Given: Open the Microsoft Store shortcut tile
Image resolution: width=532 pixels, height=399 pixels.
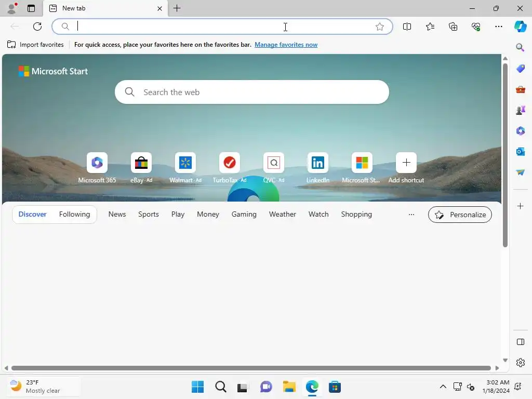Looking at the screenshot, I should tap(362, 168).
